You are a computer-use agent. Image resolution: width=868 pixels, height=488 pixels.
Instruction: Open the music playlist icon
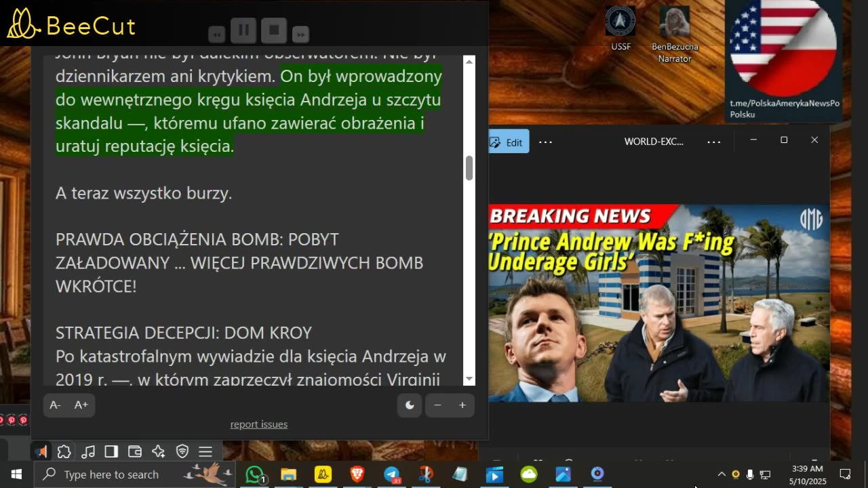[87, 451]
